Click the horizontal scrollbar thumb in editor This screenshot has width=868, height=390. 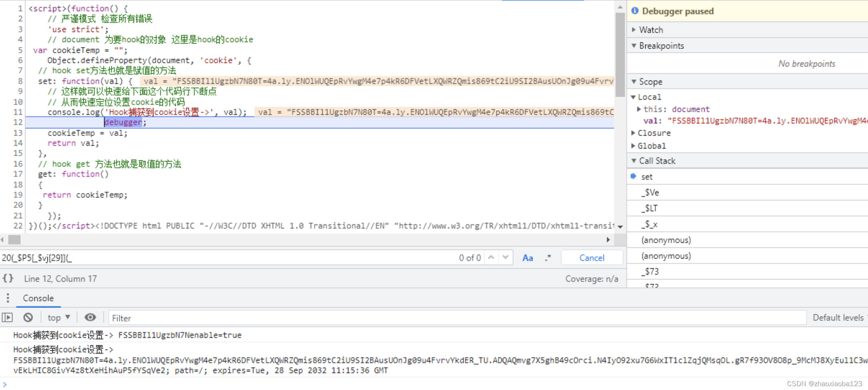pyautogui.click(x=14, y=240)
